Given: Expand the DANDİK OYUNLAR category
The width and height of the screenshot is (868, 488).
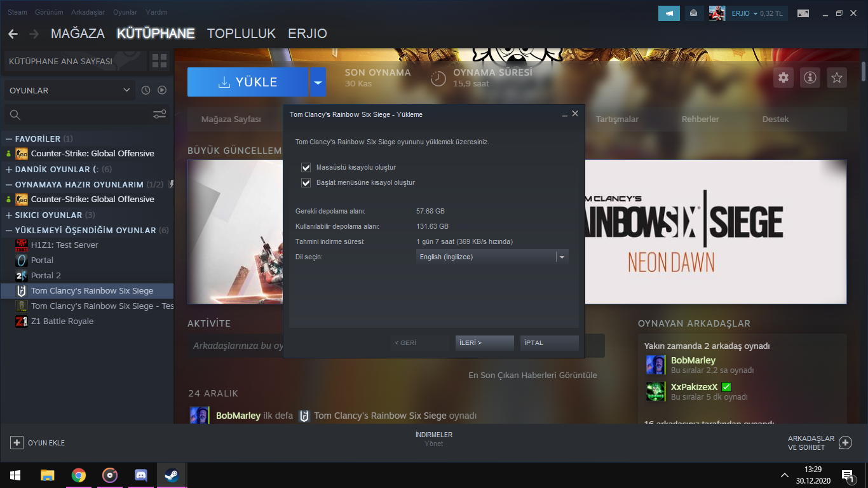Looking at the screenshot, I should 9,169.
